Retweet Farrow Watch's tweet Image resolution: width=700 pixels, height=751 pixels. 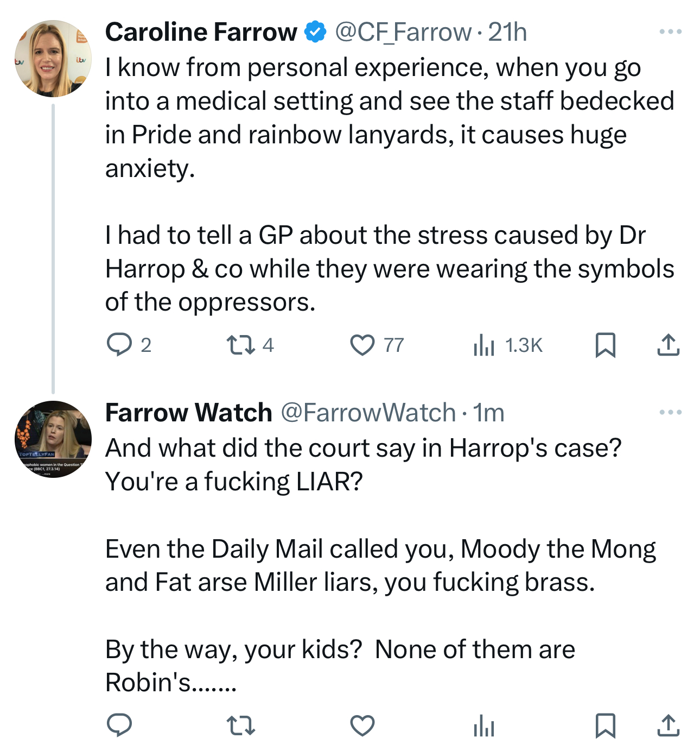(240, 725)
